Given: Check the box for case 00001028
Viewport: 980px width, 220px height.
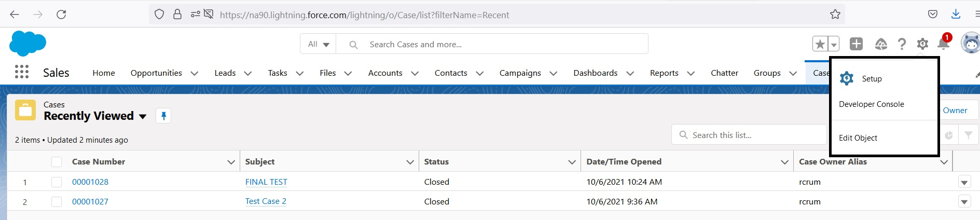Looking at the screenshot, I should point(57,182).
